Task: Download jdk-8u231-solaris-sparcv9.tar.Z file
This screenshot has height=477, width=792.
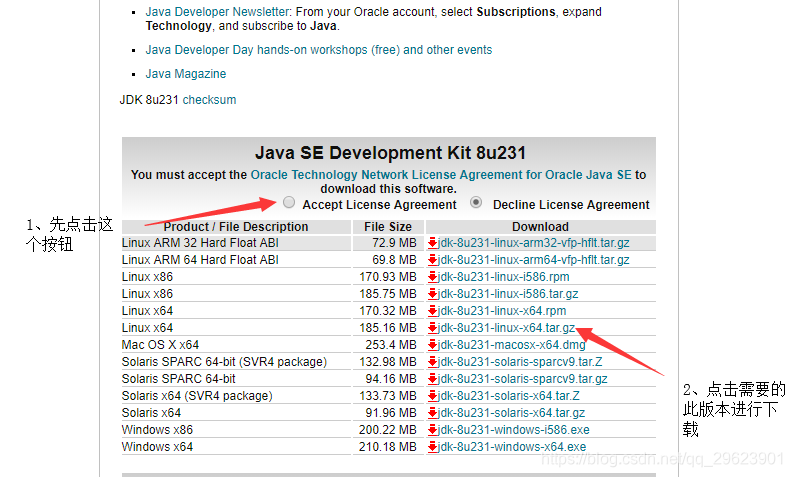Action: [520, 362]
